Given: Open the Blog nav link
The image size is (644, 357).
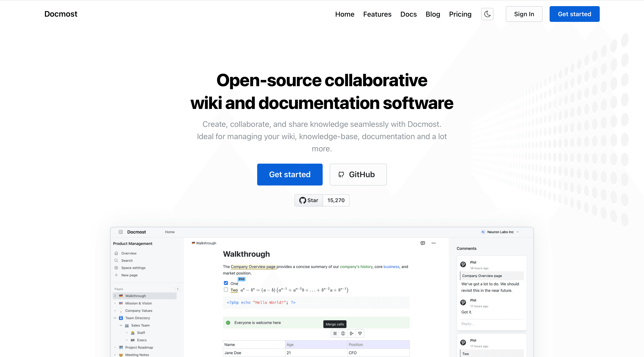Looking at the screenshot, I should (x=433, y=14).
